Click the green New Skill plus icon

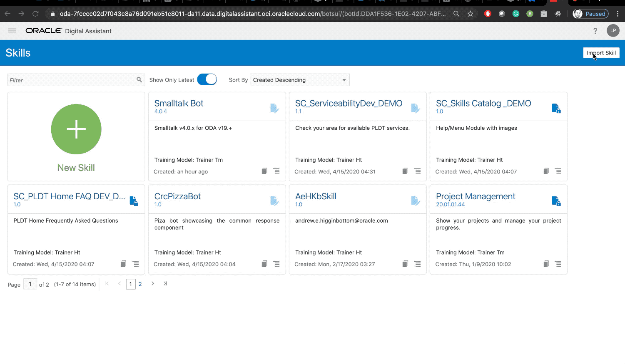coord(76,129)
